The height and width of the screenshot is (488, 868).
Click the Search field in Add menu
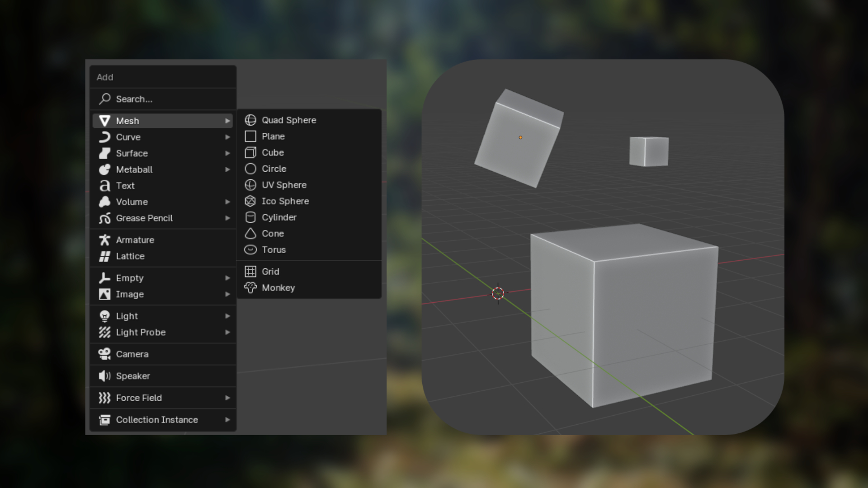coord(163,99)
